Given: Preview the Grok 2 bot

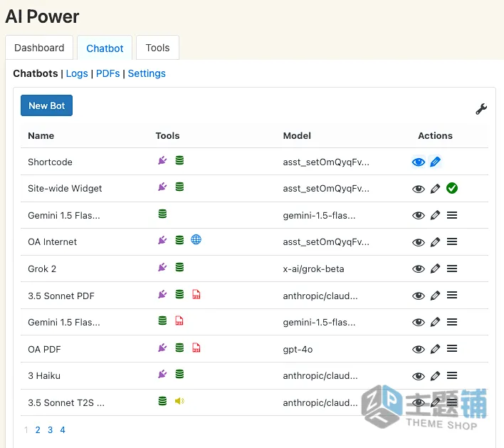Looking at the screenshot, I should (418, 269).
